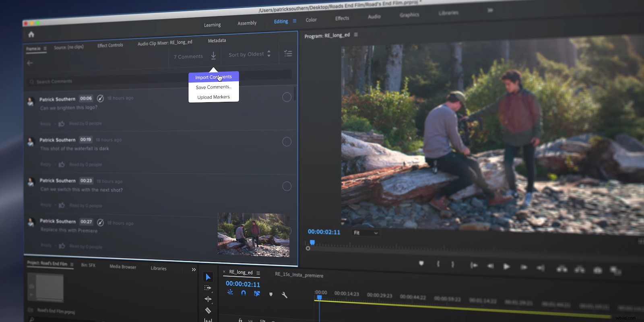644x322 pixels.
Task: Open the Editing workspace menu icon
Action: (x=295, y=21)
